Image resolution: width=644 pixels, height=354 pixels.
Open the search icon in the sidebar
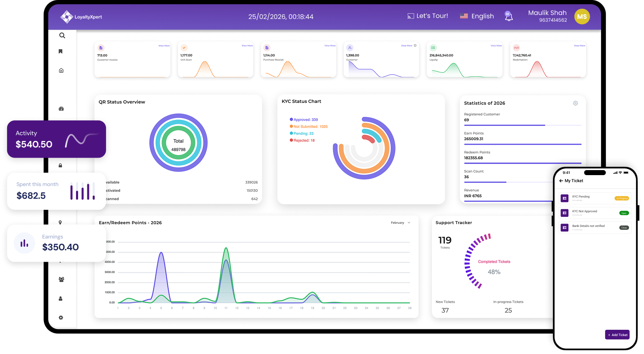coord(62,36)
